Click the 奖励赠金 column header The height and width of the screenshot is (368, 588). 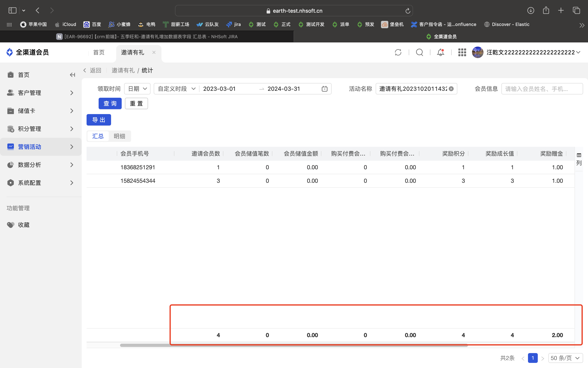tap(551, 154)
